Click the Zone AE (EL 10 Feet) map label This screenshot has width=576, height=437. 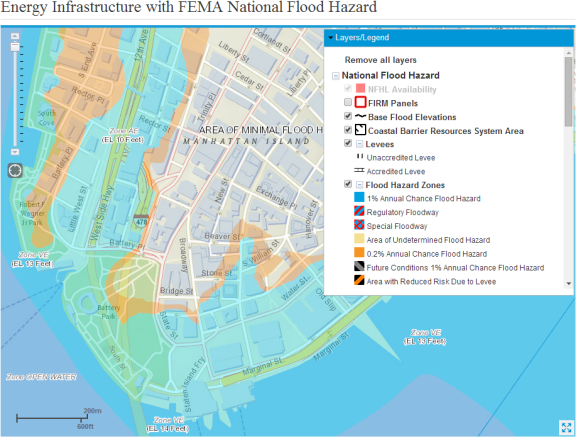[123, 135]
